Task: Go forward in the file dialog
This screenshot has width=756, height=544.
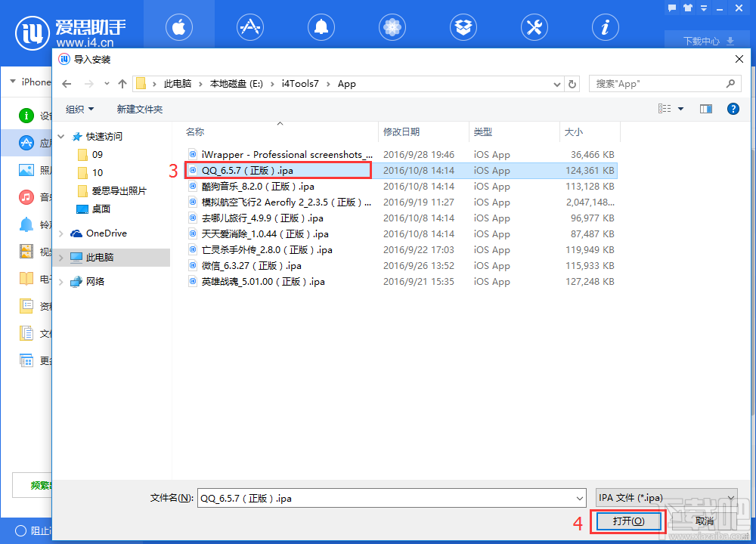Action: 89,84
